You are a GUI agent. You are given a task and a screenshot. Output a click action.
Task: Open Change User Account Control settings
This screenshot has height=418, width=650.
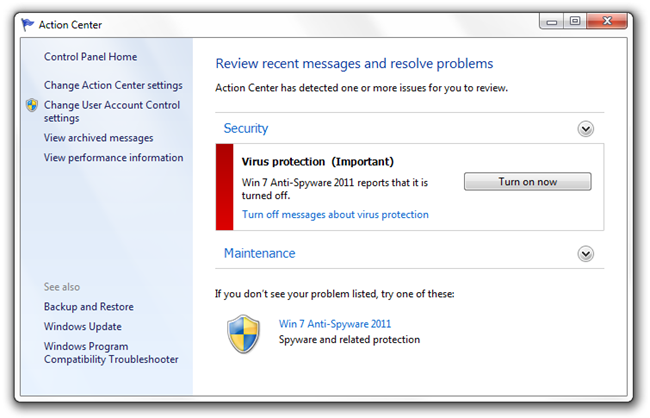pyautogui.click(x=112, y=111)
